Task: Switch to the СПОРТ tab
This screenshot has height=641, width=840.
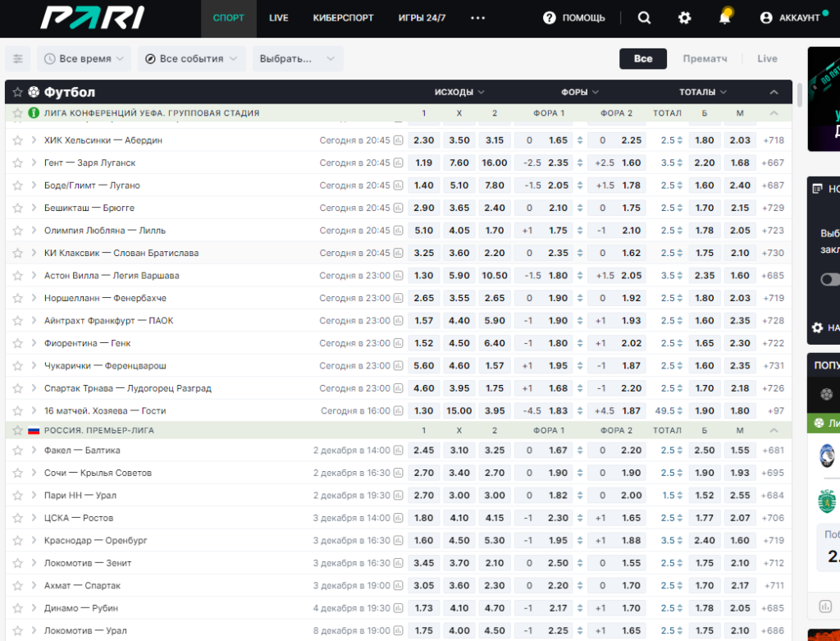Action: 229,18
